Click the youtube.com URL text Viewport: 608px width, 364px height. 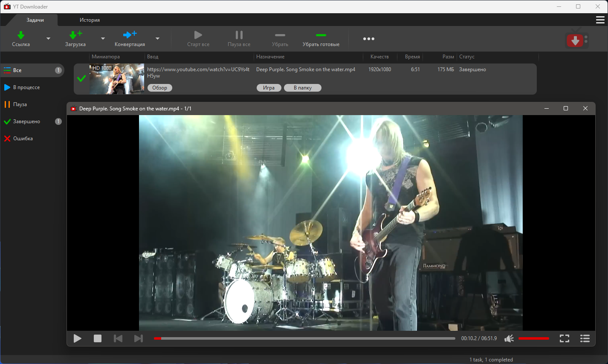(x=198, y=72)
